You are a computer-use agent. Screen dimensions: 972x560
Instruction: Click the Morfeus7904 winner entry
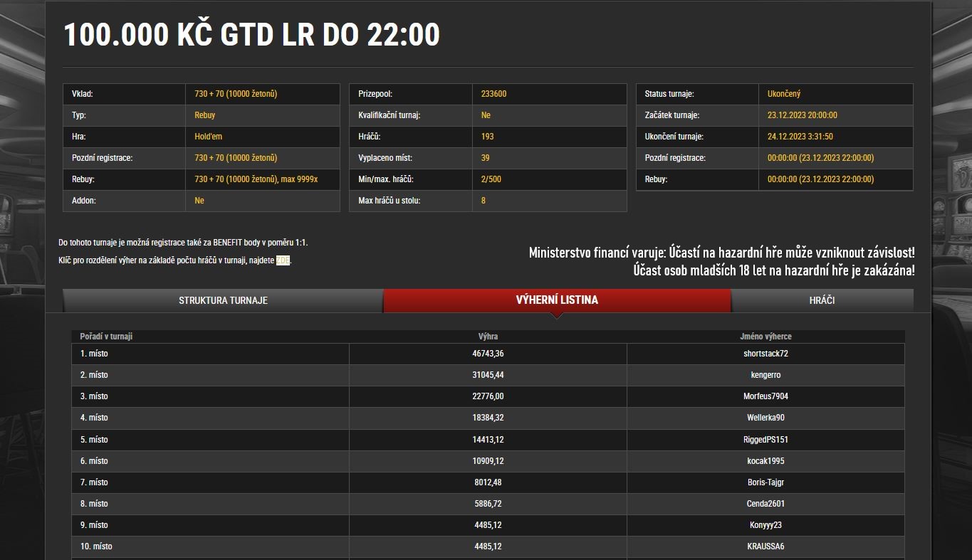click(765, 396)
